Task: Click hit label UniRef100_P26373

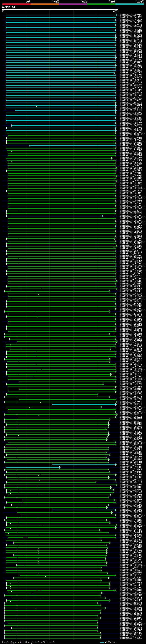Action: tap(131, 231)
